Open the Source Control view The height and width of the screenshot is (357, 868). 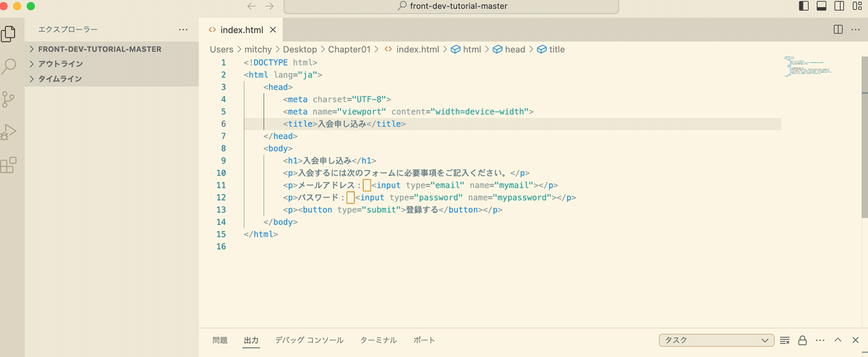click(9, 100)
